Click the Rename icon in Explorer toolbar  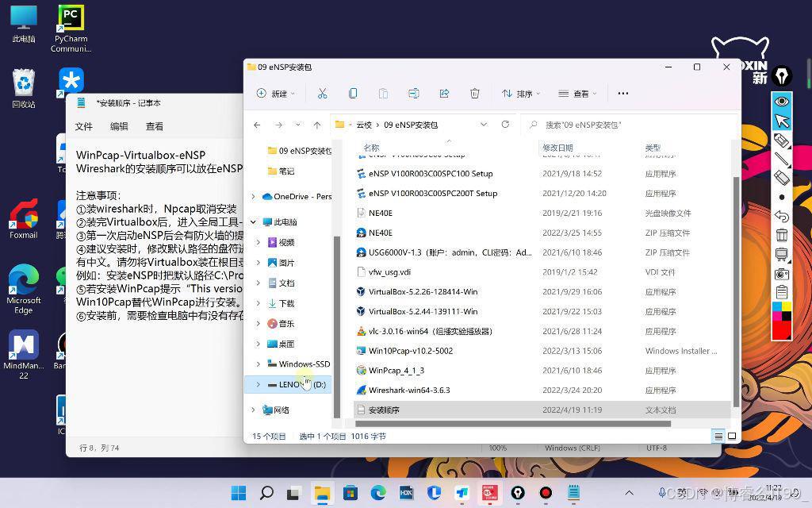[413, 94]
